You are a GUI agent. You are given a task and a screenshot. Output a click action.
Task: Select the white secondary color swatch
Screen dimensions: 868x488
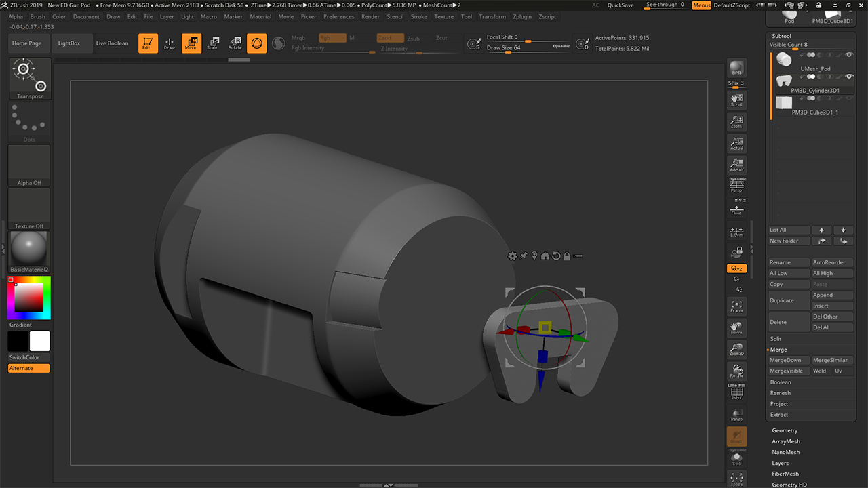(40, 341)
